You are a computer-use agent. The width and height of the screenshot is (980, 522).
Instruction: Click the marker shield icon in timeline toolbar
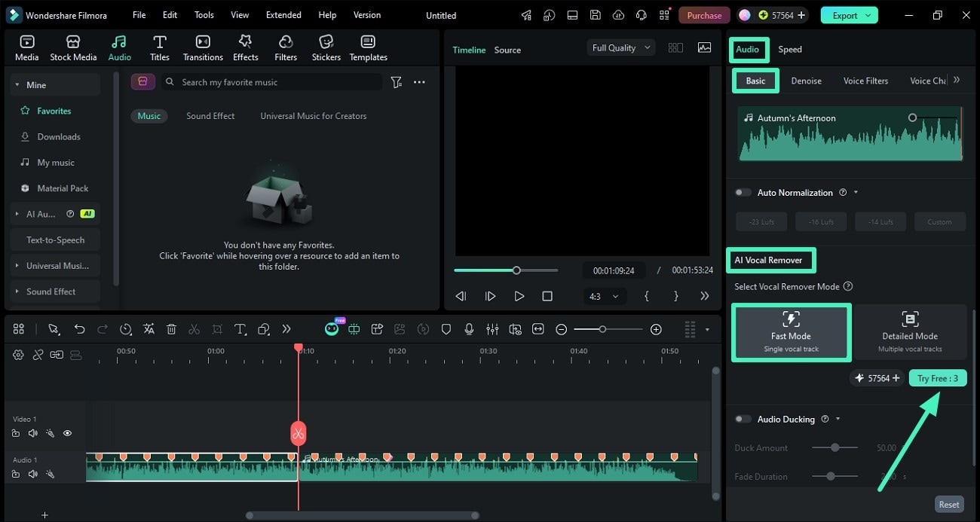coord(446,329)
